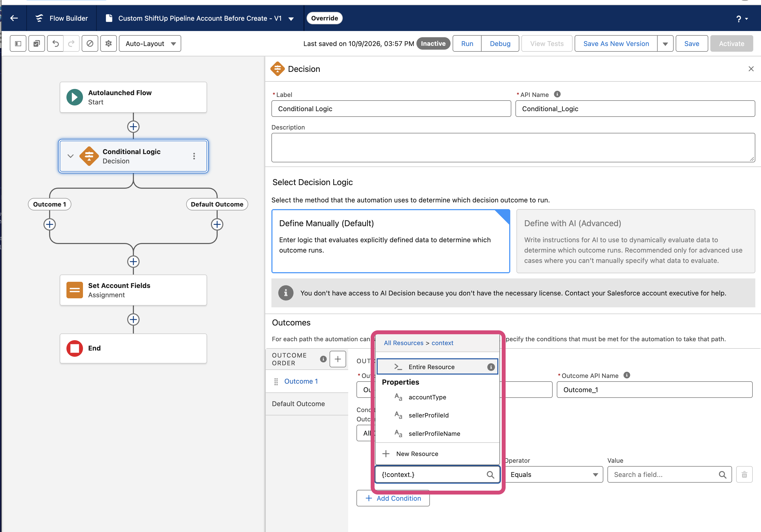Click New Resource in dropdown
The height and width of the screenshot is (532, 761).
click(x=437, y=454)
